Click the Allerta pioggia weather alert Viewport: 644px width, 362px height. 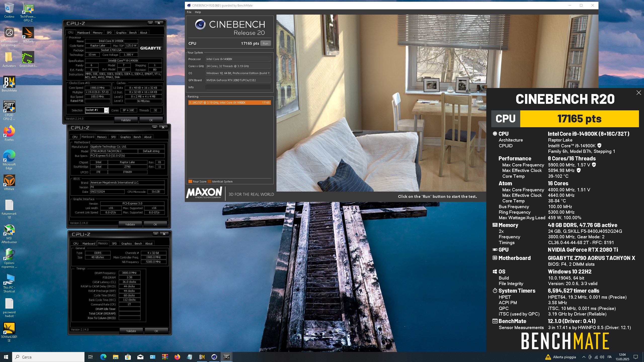pyautogui.click(x=560, y=357)
